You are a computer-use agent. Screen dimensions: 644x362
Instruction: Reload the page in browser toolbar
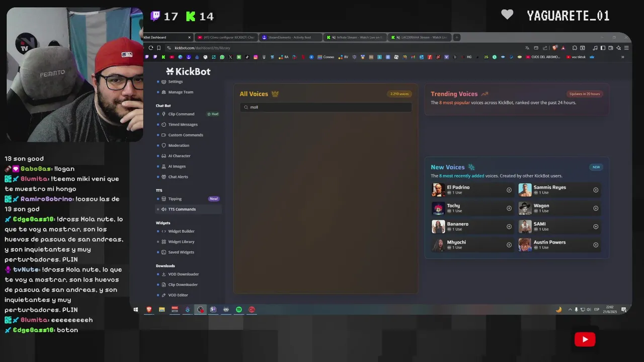coord(151,48)
